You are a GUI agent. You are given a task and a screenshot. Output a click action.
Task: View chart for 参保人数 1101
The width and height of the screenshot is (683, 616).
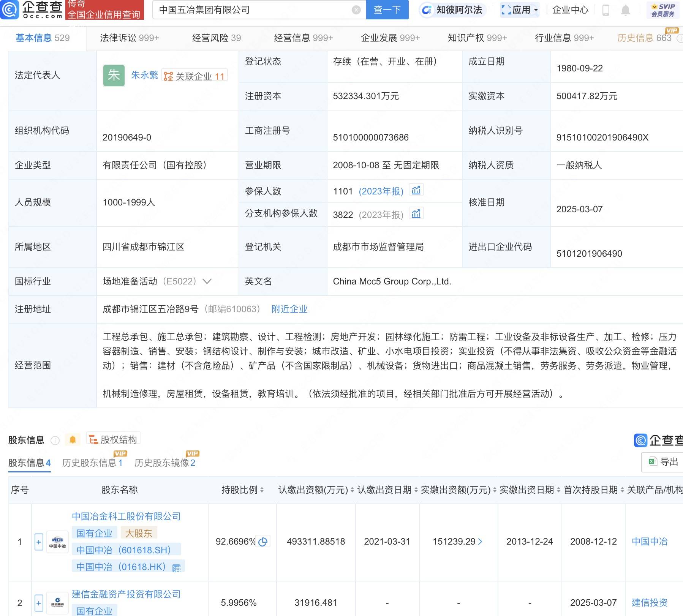[x=416, y=190]
